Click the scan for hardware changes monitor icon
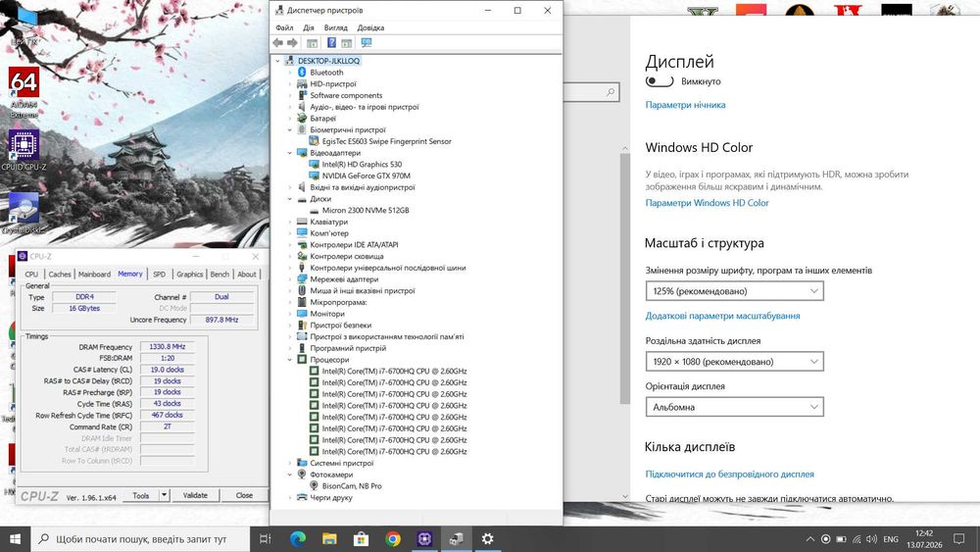This screenshot has height=552, width=980. [367, 42]
